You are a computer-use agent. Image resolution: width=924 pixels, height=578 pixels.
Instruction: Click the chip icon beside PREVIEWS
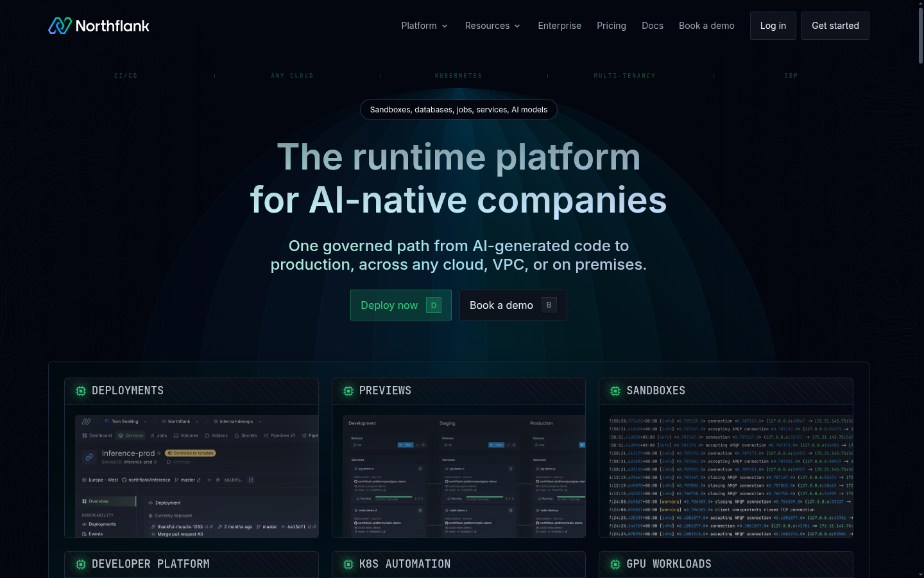[x=348, y=391]
